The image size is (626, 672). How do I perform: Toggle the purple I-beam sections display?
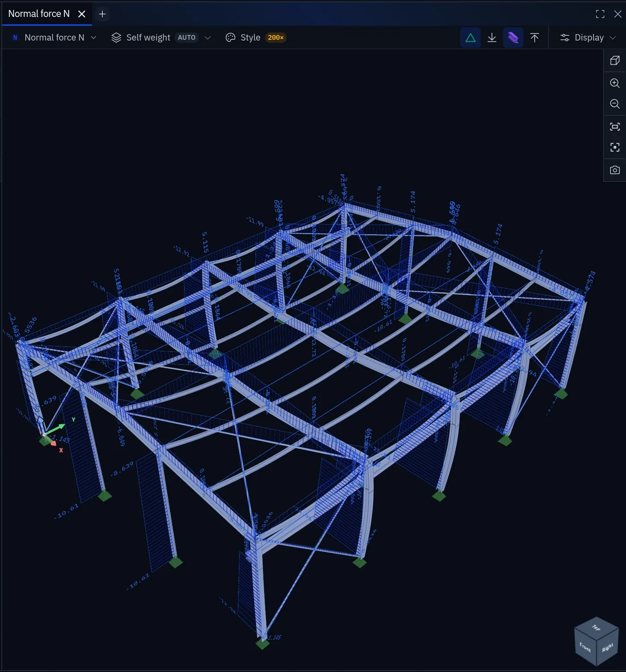coord(513,38)
